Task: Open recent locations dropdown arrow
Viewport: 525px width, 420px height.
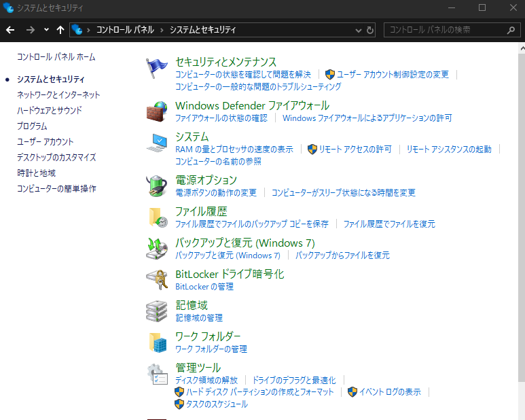Action: 46,30
